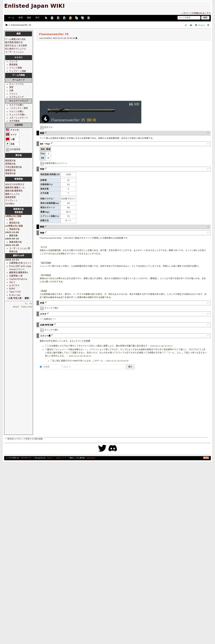Click the red-arrow page icon in toolbar

point(58,18)
